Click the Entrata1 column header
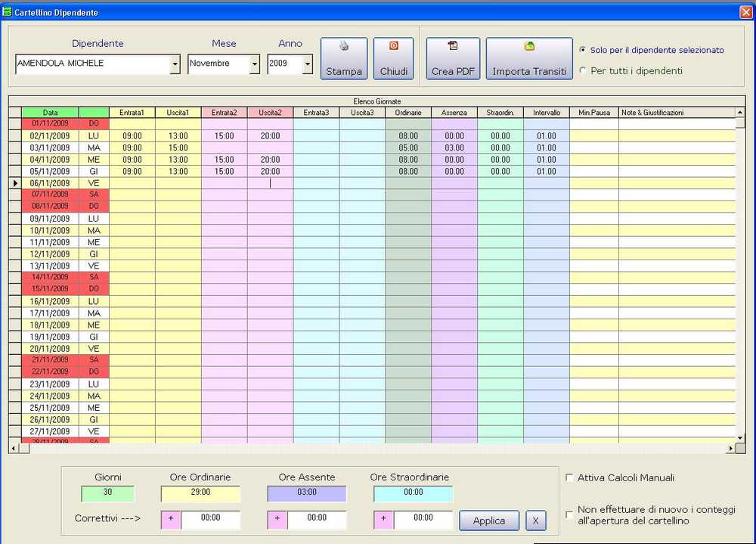Screen dimensions: 756x544 [x=132, y=113]
